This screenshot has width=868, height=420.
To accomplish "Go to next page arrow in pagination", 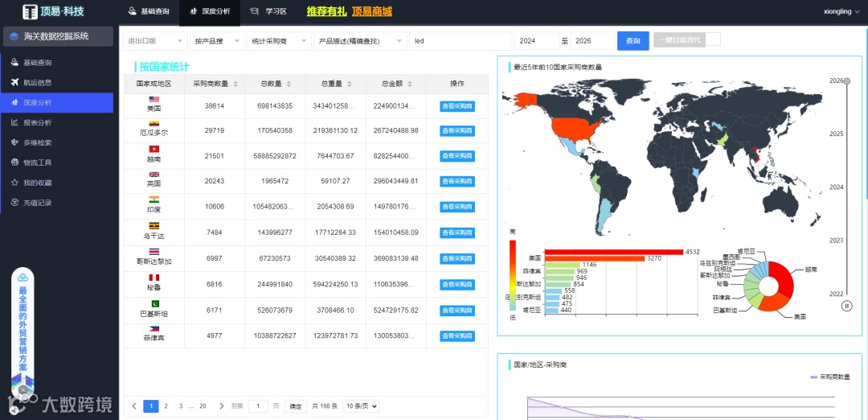I will coord(222,406).
